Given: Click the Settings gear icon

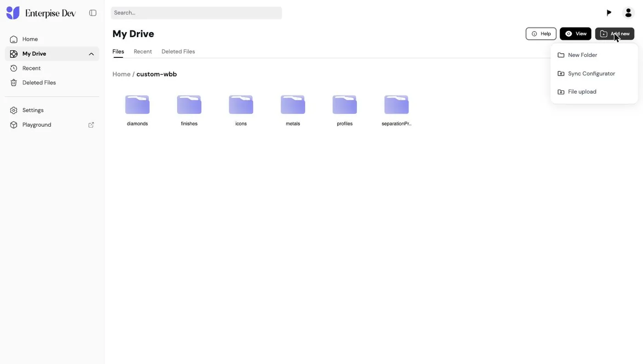Looking at the screenshot, I should (14, 110).
